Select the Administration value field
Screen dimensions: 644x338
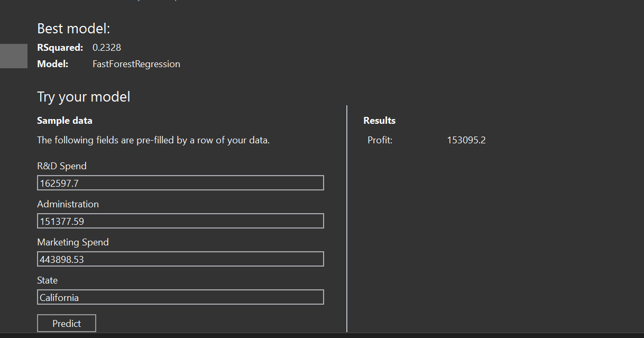(x=180, y=221)
